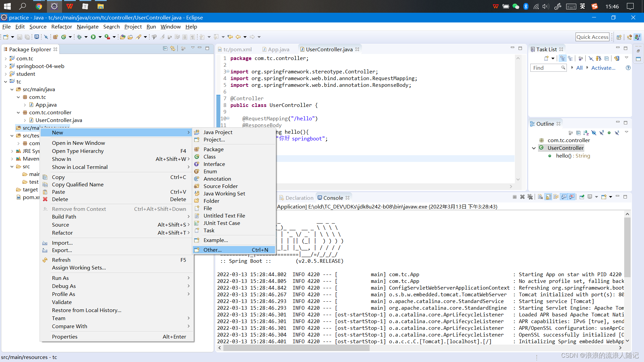644x362 pixels.
Task: Collapse all in the Outline view
Action: (579, 133)
